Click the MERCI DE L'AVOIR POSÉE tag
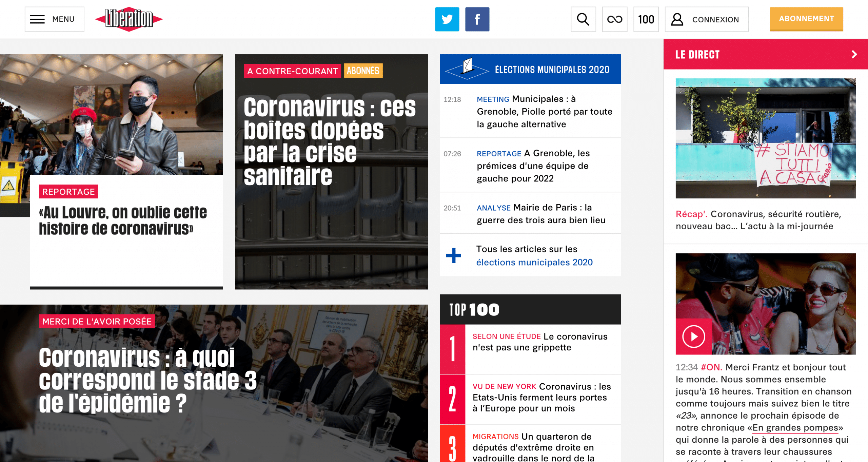 point(97,321)
